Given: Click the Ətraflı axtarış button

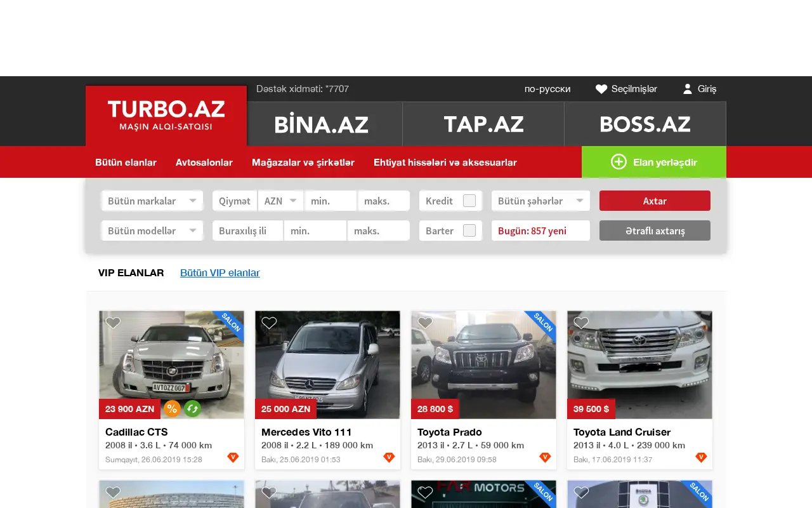Looking at the screenshot, I should (655, 231).
